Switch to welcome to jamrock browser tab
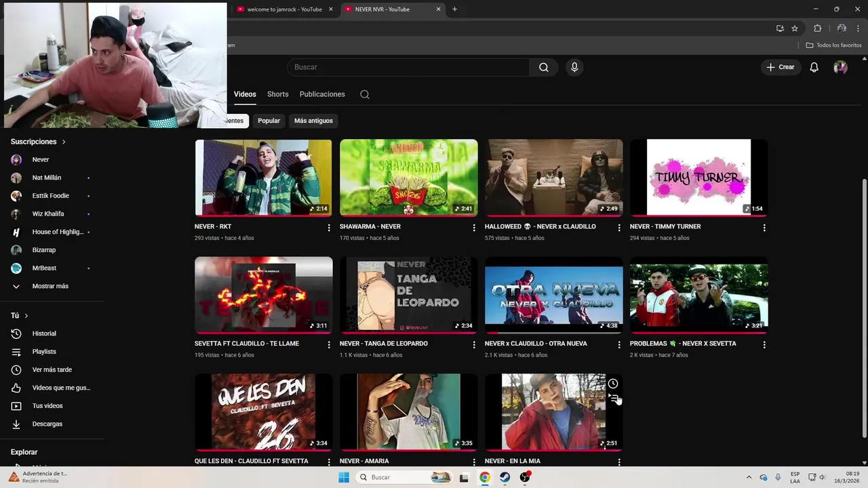Viewport: 868px width, 488px height. (285, 9)
